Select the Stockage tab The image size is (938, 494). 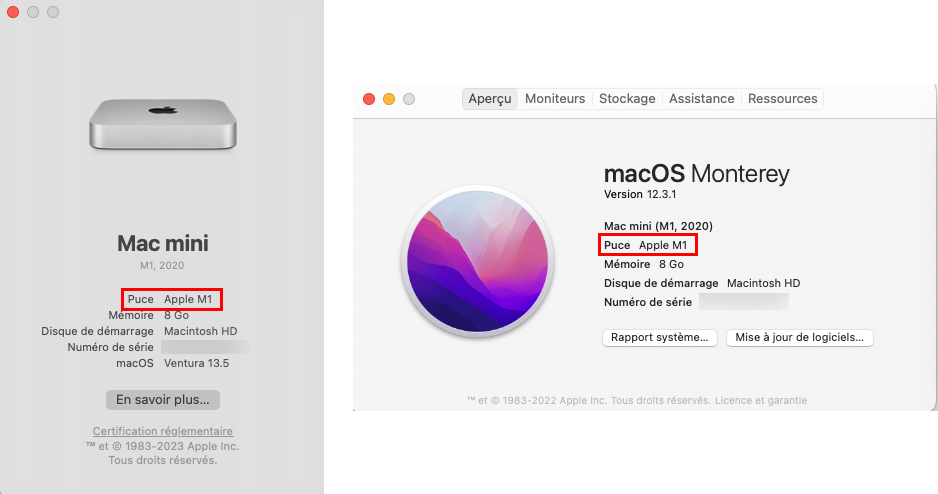[x=627, y=99]
